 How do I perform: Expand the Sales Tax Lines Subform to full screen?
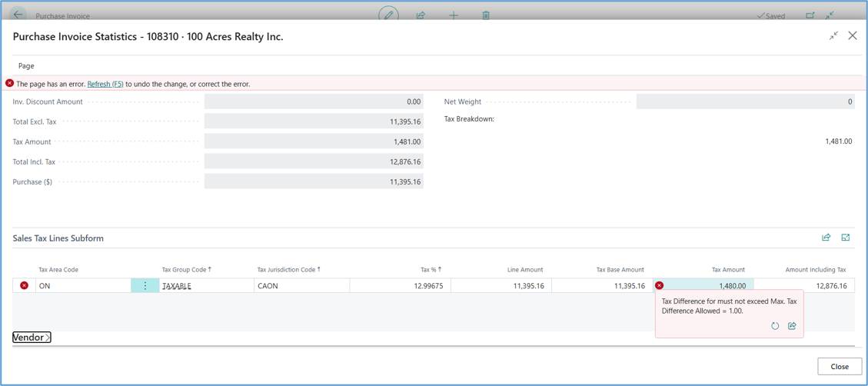[x=845, y=238]
